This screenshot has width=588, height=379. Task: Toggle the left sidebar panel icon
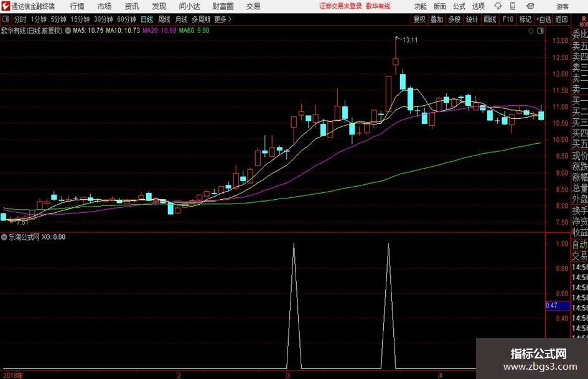point(5,19)
